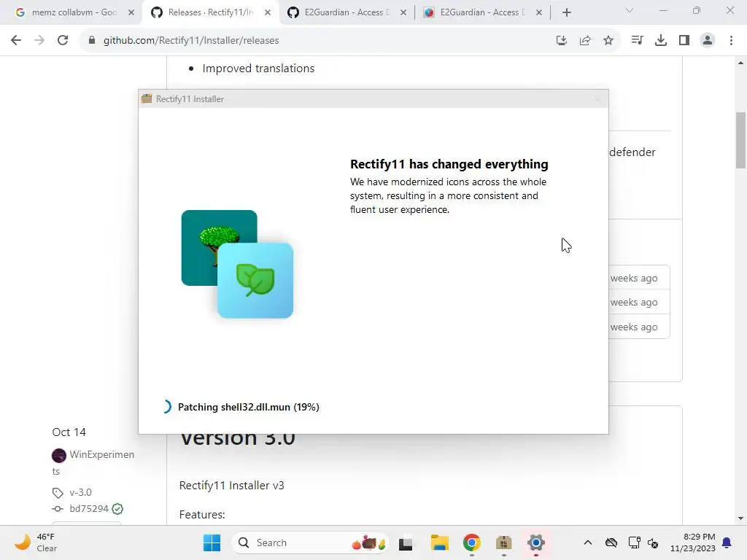This screenshot has width=747, height=560.
Task: Switch to the memz collabvm Google tab
Action: [74, 12]
